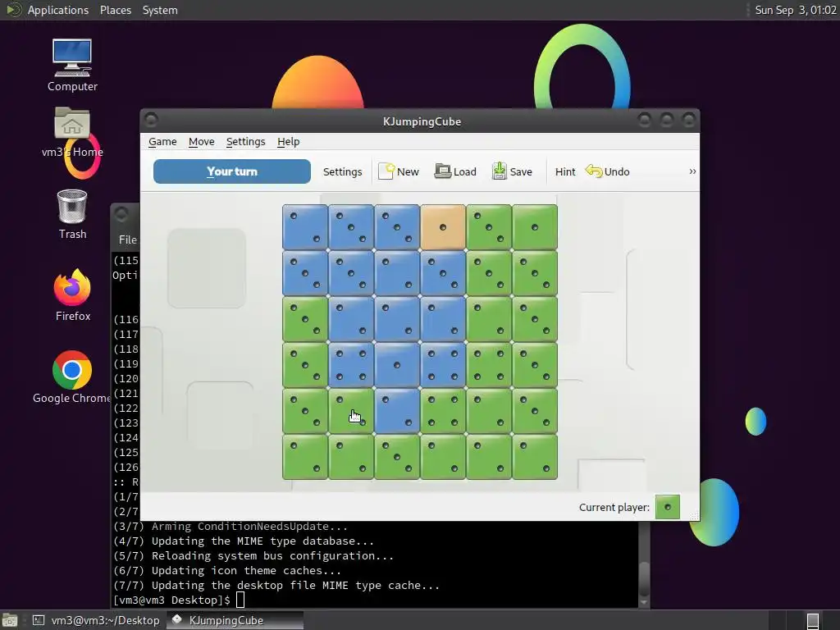The image size is (840, 630).
Task: Open the Computer desktop icon
Action: (72, 66)
